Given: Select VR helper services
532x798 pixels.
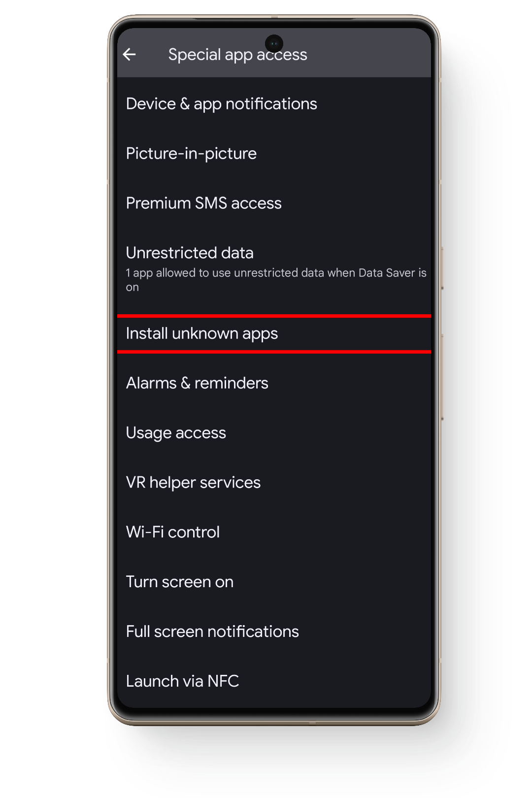Looking at the screenshot, I should pos(193,483).
